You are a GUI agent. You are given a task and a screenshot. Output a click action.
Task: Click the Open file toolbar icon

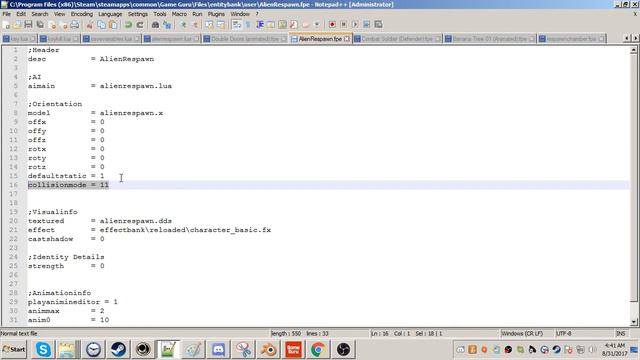click(x=17, y=25)
